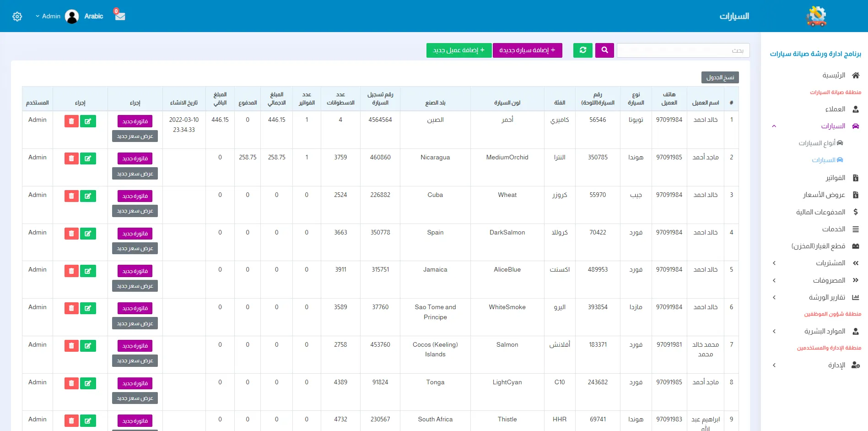Image resolution: width=868 pixels, height=431 pixels.
Task: Click the نسخ الجدول button
Action: 720,77
